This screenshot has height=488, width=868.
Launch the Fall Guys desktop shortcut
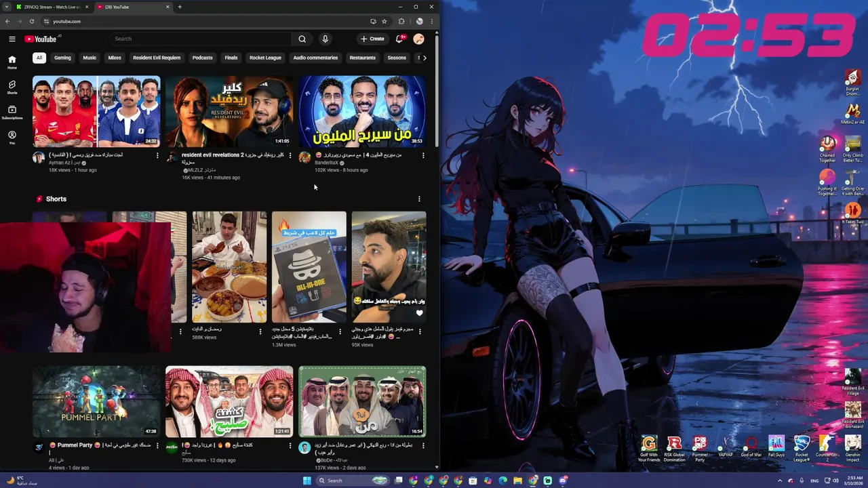click(776, 446)
